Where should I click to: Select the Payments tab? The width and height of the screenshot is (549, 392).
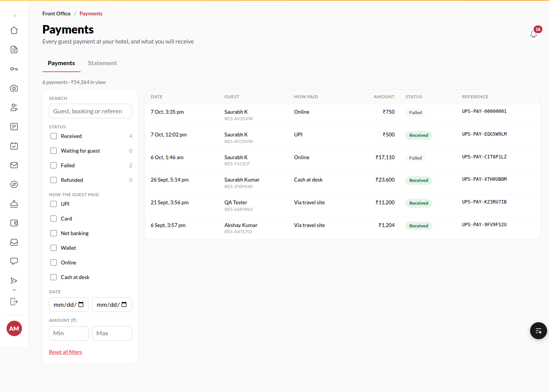(x=61, y=63)
